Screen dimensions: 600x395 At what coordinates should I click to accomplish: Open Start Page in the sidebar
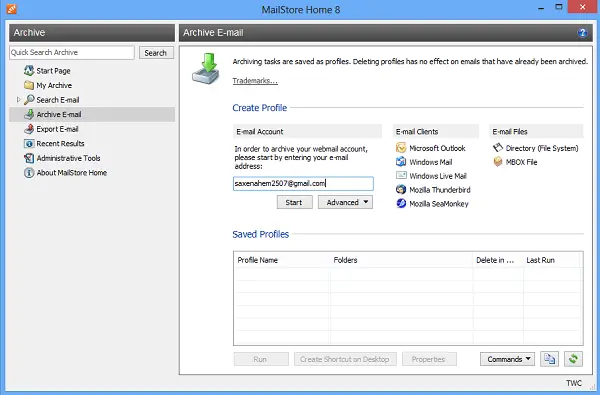pyautogui.click(x=53, y=71)
